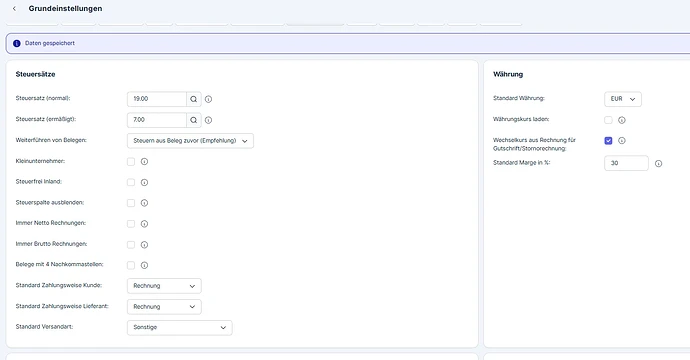Click the Daten gespeichert message text

pos(50,43)
